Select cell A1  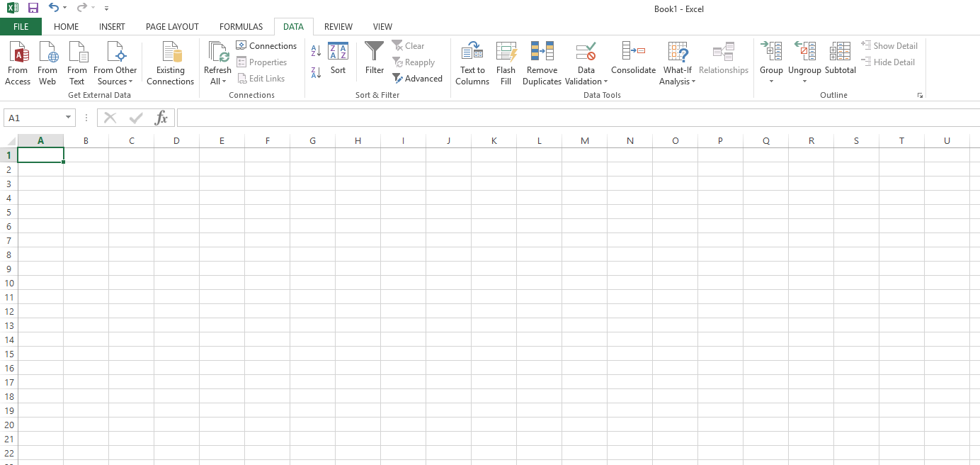tap(40, 155)
